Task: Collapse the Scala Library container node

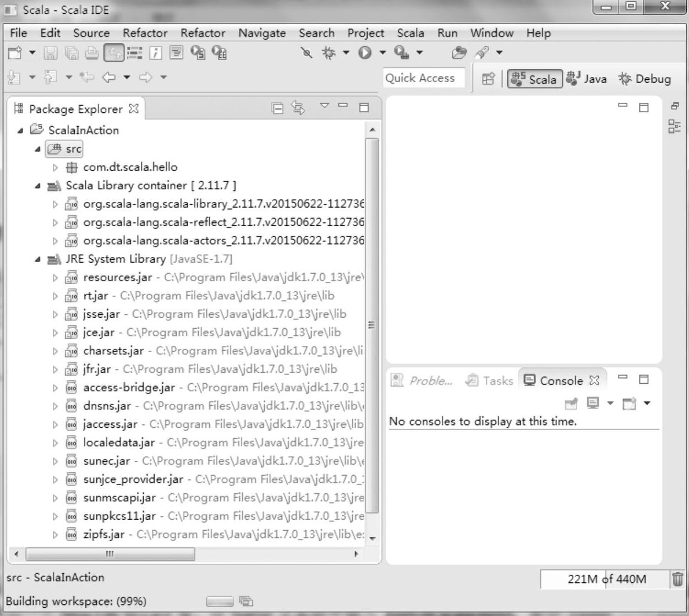Action: (37, 186)
